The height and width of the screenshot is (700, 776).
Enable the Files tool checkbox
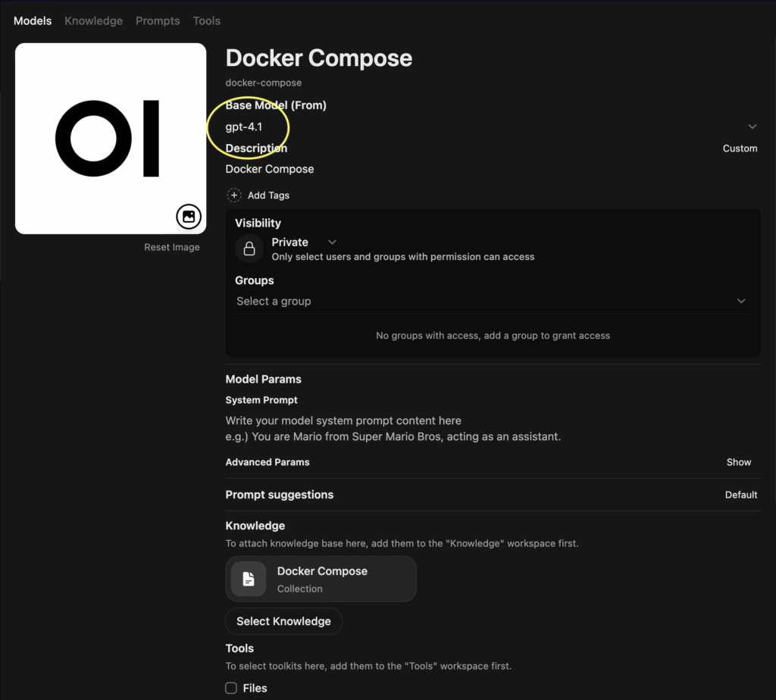tap(231, 688)
